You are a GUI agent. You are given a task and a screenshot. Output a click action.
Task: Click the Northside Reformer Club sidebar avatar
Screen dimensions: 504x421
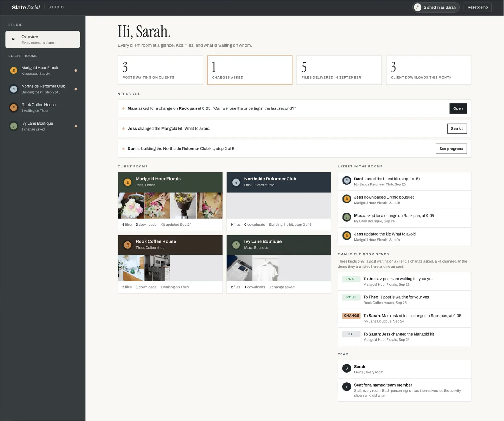(14, 89)
